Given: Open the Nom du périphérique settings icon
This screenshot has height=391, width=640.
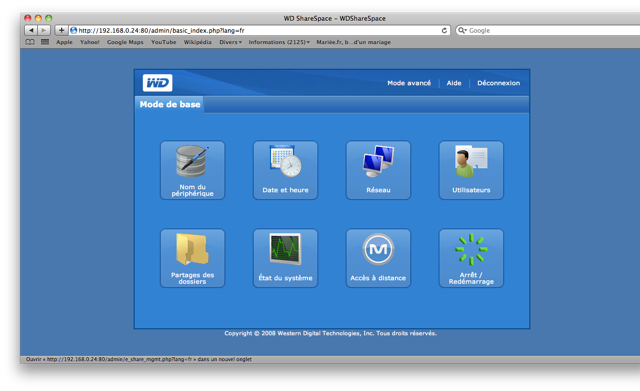Looking at the screenshot, I should pos(192,170).
